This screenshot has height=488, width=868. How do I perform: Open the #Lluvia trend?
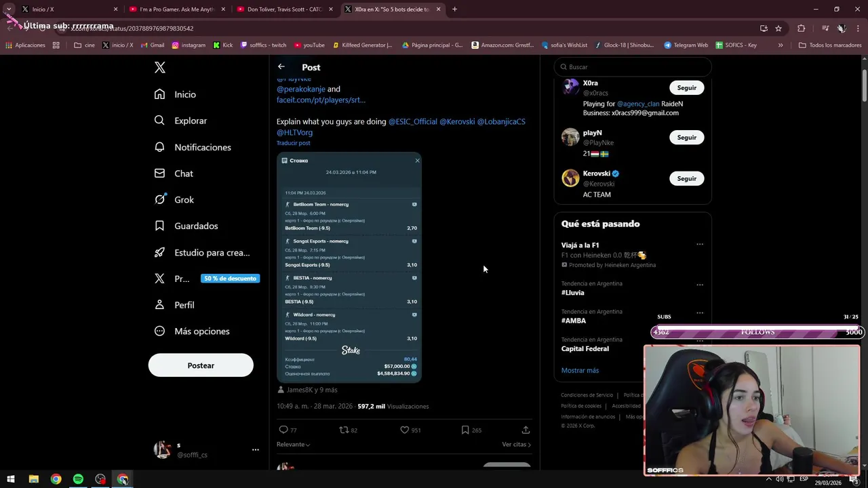point(572,293)
